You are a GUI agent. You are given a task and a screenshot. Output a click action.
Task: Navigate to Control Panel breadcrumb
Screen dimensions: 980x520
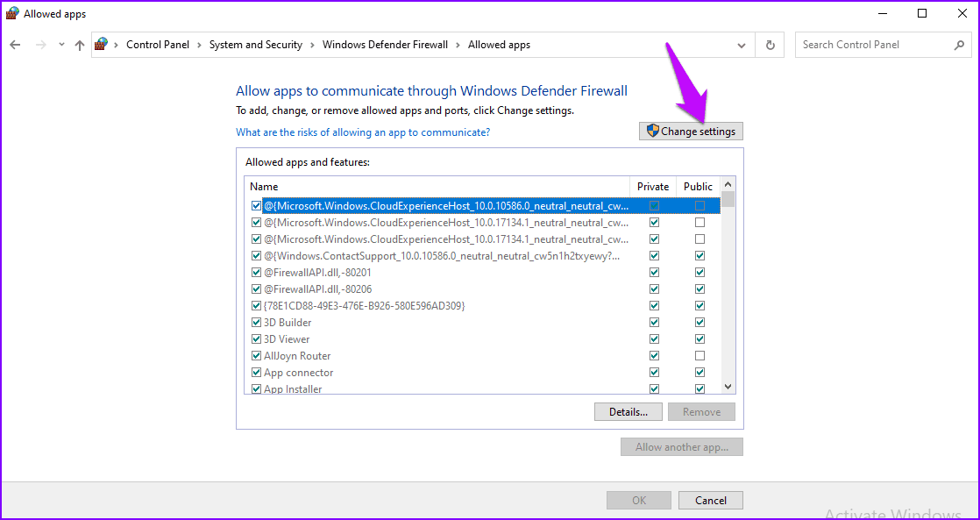(x=158, y=45)
